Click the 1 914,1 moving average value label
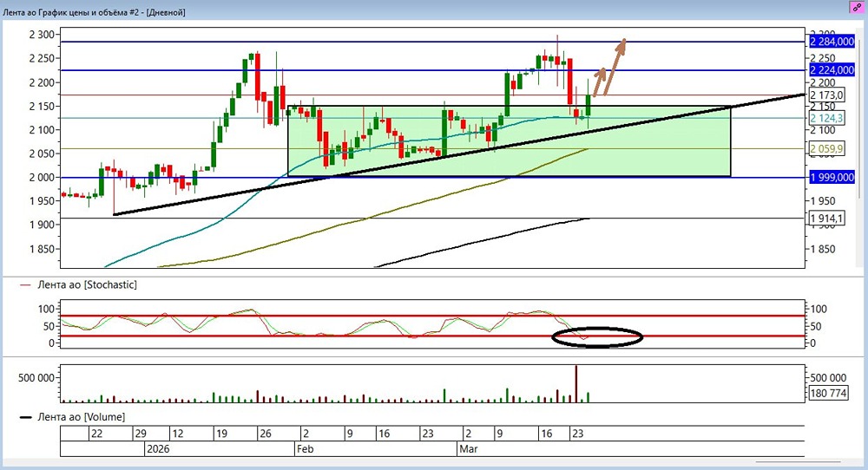This screenshot has height=470, width=868. [826, 219]
